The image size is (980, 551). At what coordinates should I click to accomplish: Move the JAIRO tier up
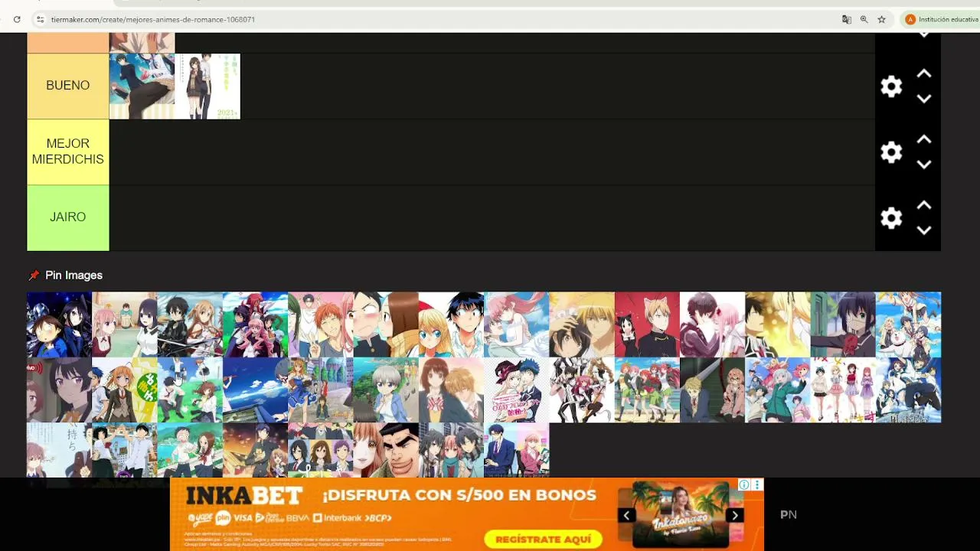tap(924, 206)
